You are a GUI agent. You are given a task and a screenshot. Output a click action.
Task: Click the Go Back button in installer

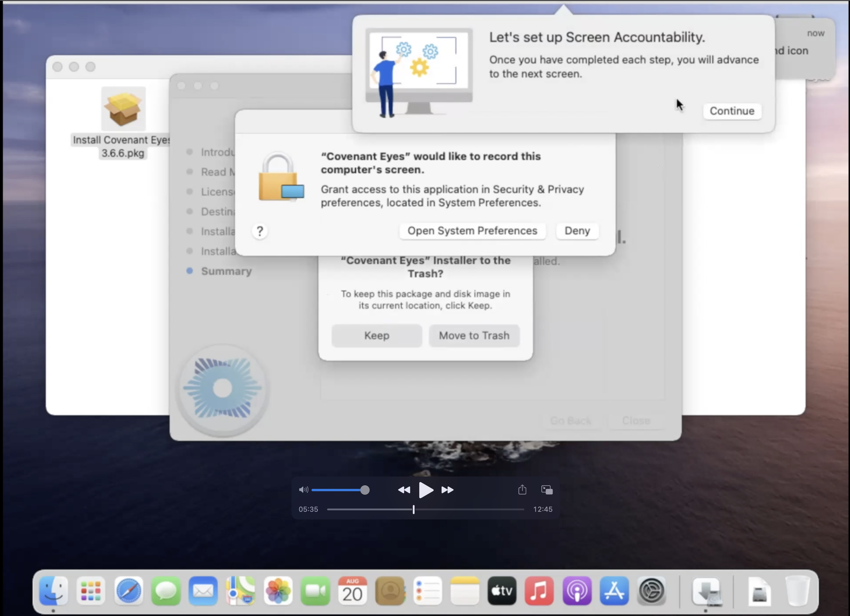click(x=570, y=421)
